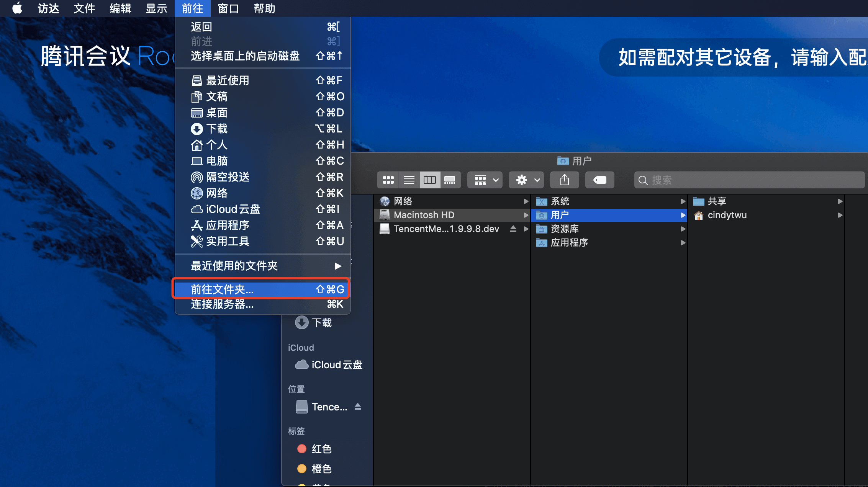The width and height of the screenshot is (868, 487).
Task: Select the cindytwu home folder
Action: click(x=766, y=215)
